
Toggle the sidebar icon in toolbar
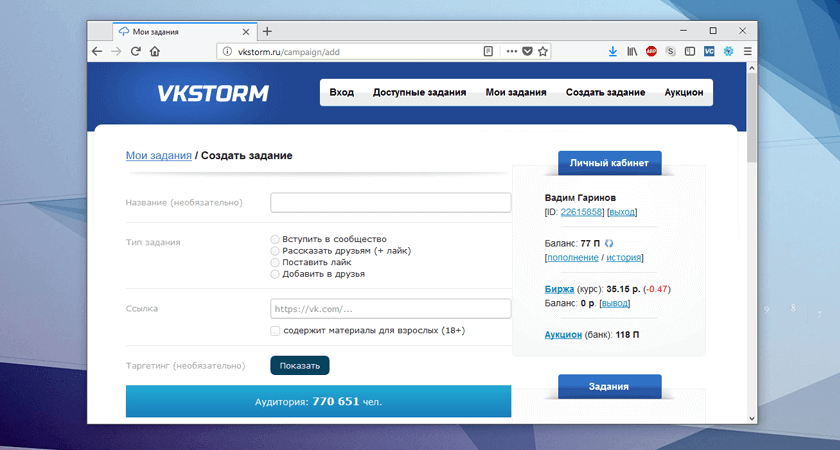coord(690,51)
